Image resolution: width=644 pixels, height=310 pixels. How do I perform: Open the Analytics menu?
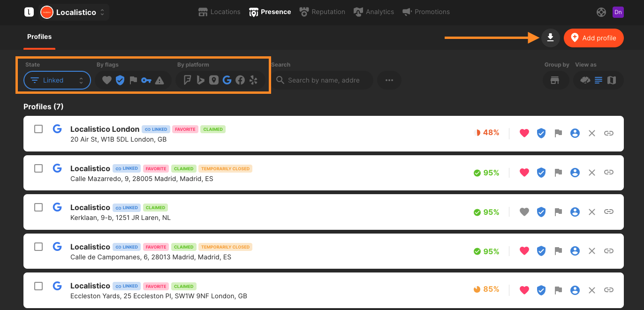(x=374, y=12)
